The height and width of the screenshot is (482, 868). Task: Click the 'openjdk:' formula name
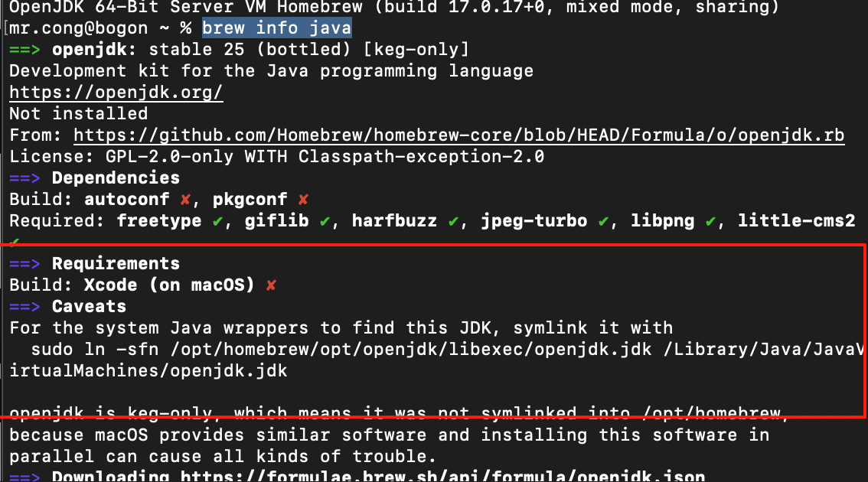pos(94,49)
